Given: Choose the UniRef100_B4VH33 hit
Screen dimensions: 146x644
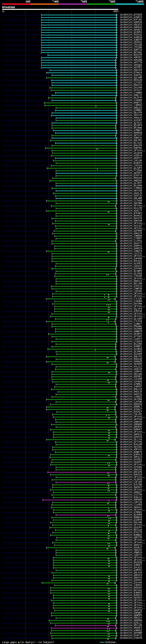Looking at the screenshot, I should pyautogui.click(x=131, y=216).
